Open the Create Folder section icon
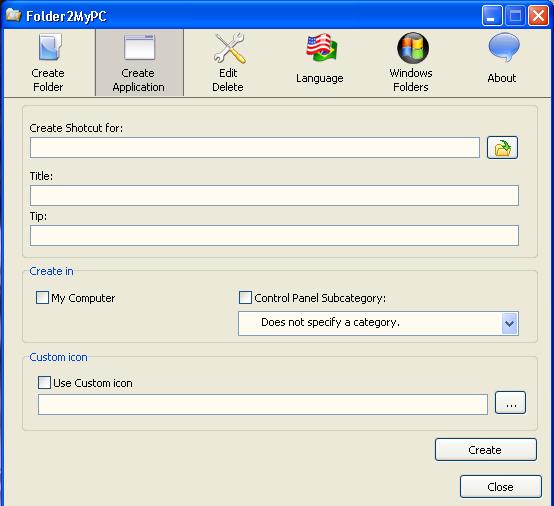 point(49,47)
